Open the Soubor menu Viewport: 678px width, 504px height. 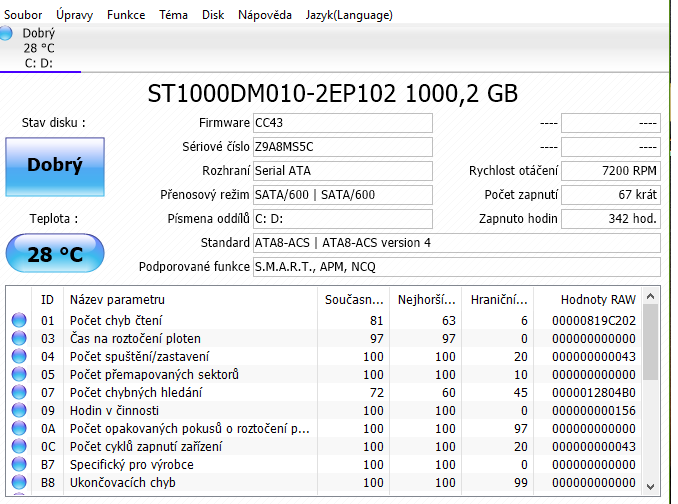pyautogui.click(x=23, y=15)
